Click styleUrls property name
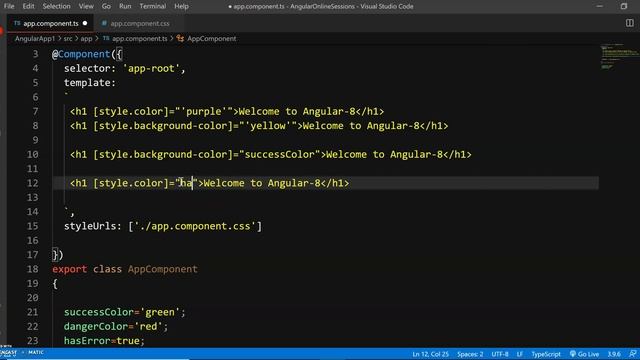This screenshot has width=640, height=360. 90,226
